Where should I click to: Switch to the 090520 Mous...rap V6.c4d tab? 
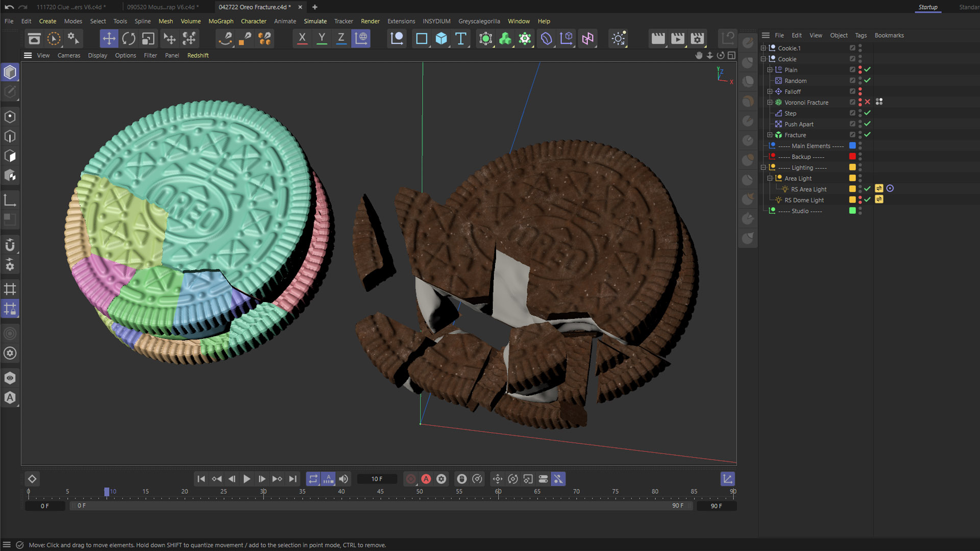pos(162,7)
